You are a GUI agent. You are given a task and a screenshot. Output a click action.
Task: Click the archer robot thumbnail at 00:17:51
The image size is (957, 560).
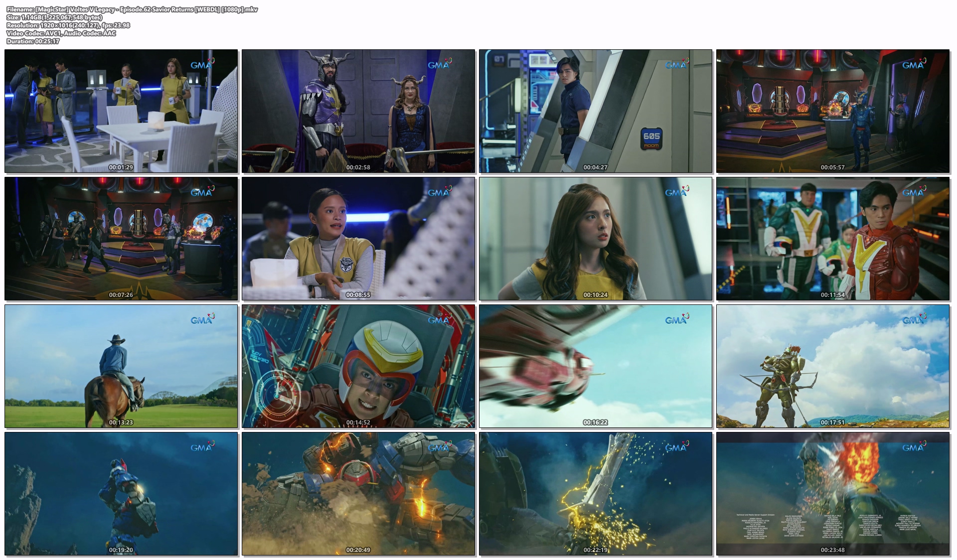tap(833, 366)
